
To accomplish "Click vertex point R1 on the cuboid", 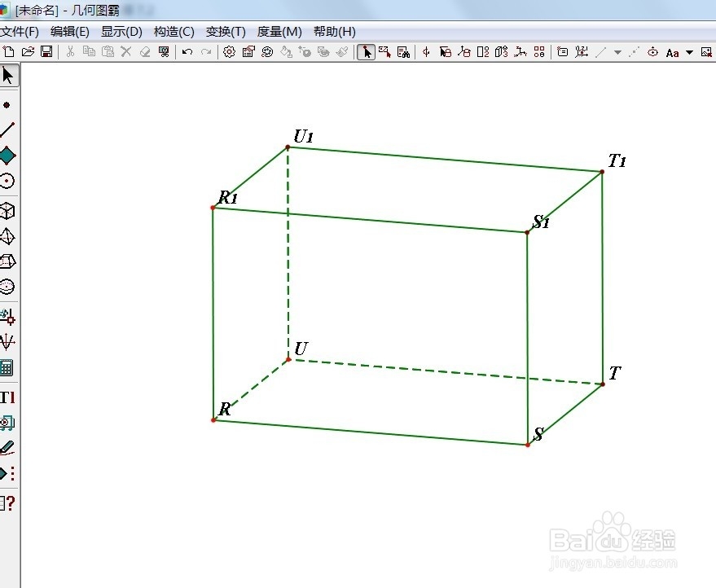I will (213, 208).
